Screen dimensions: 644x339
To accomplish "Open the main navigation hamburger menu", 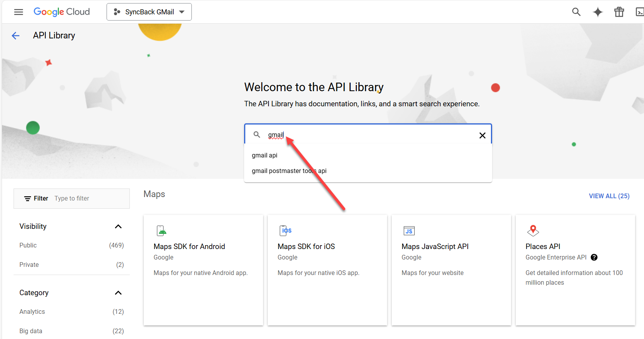I will click(x=18, y=12).
